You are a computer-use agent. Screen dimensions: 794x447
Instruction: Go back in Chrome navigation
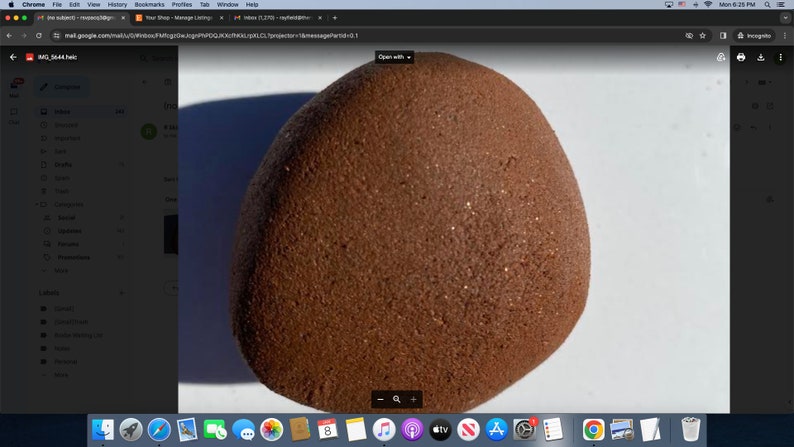coord(9,35)
